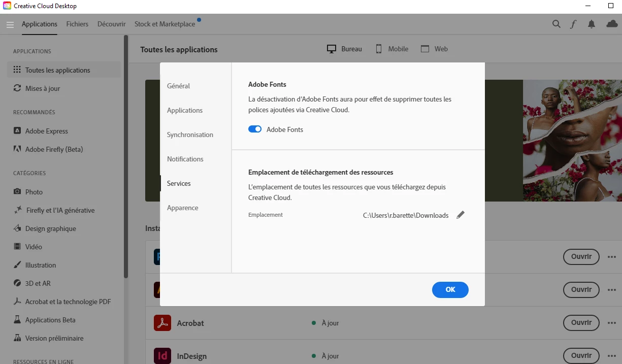The height and width of the screenshot is (364, 622).
Task: Click the top Applications tab
Action: [x=40, y=24]
